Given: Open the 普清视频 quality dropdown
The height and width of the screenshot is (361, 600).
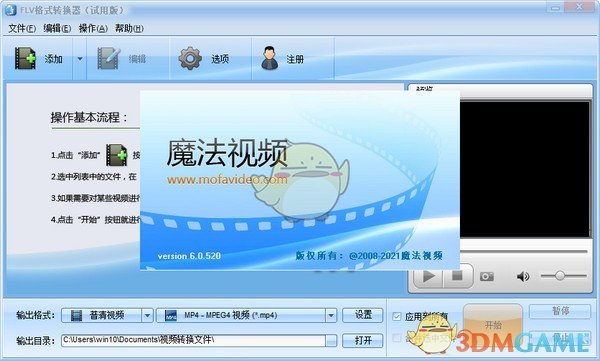Looking at the screenshot, I should coord(107,315).
